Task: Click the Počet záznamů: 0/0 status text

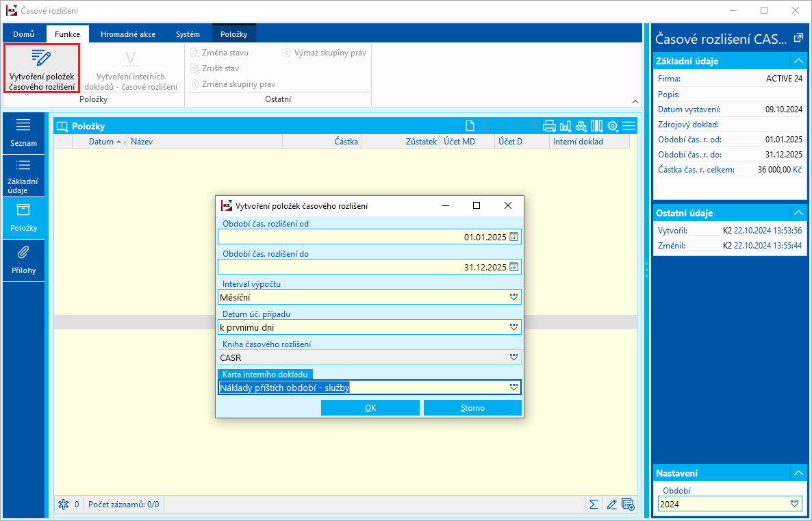Action: click(x=123, y=504)
